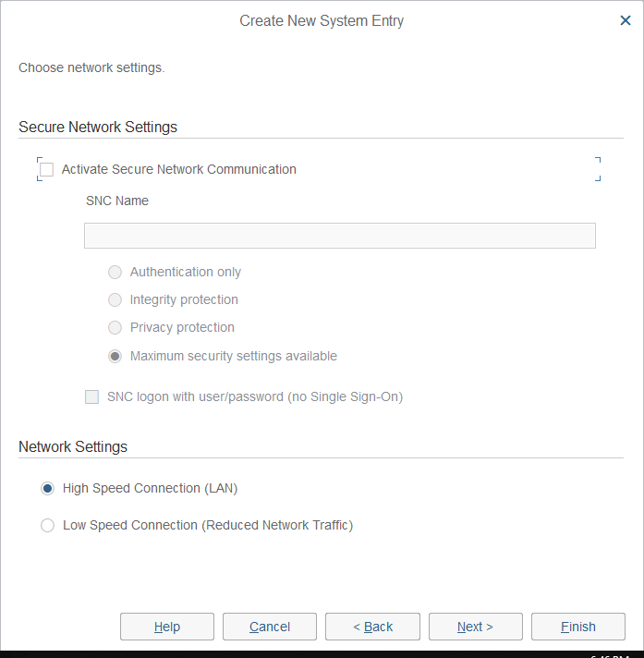644x658 pixels.
Task: Toggle SNC logon with user/password checkbox
Action: [92, 397]
